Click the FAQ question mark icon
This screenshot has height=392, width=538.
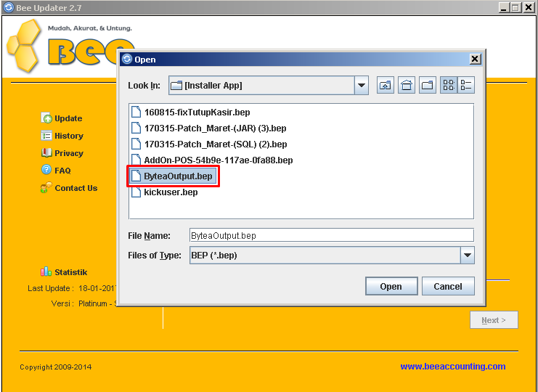click(x=46, y=169)
